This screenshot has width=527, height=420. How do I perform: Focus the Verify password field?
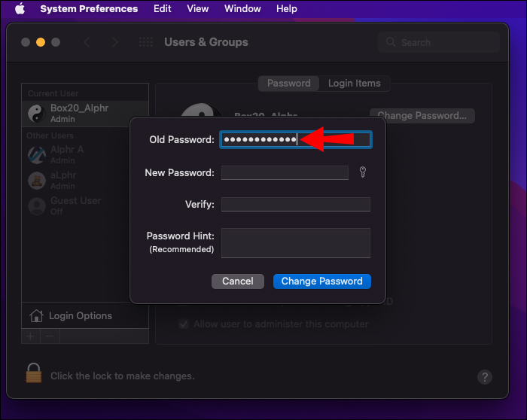295,205
